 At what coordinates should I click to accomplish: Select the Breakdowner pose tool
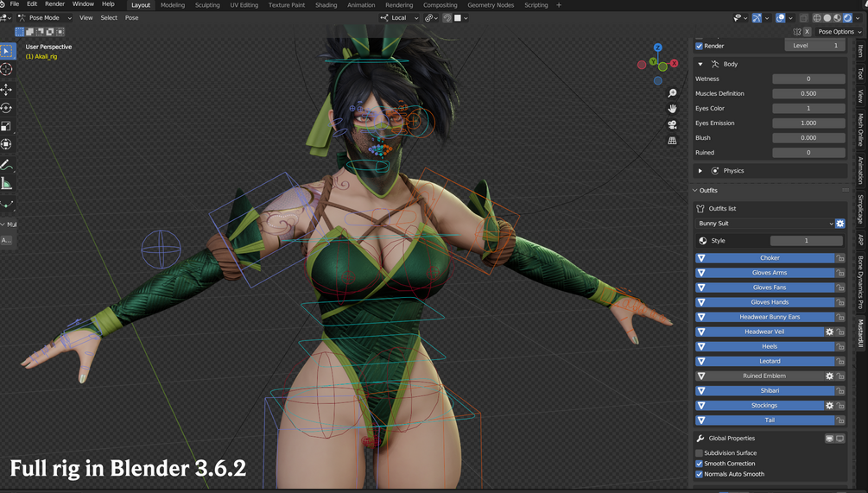pyautogui.click(x=7, y=204)
